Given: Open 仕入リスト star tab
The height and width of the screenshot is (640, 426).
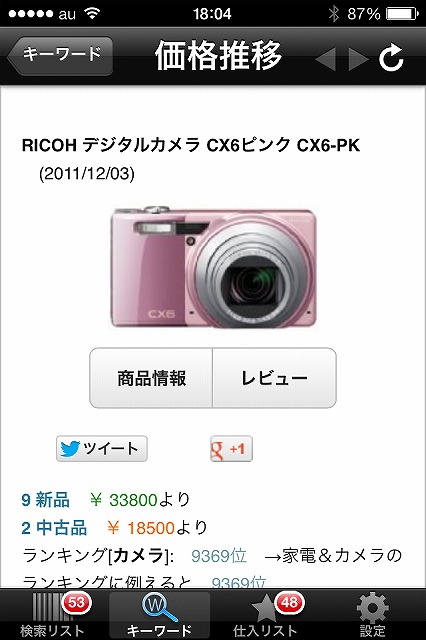Looking at the screenshot, I should click(x=266, y=615).
